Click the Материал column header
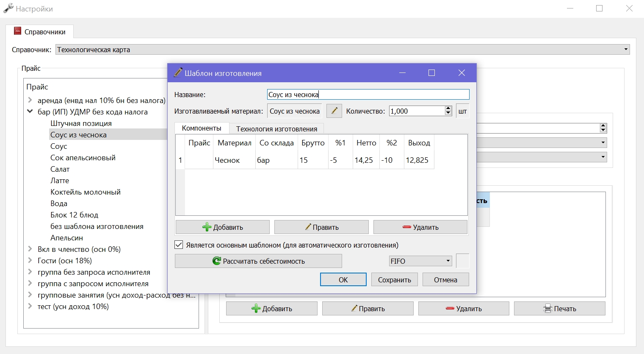 pyautogui.click(x=235, y=143)
